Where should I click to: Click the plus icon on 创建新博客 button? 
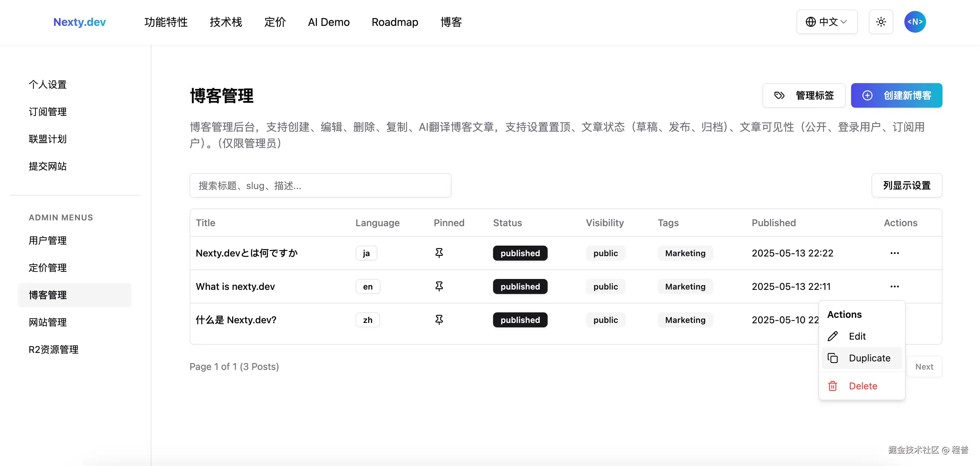click(868, 95)
